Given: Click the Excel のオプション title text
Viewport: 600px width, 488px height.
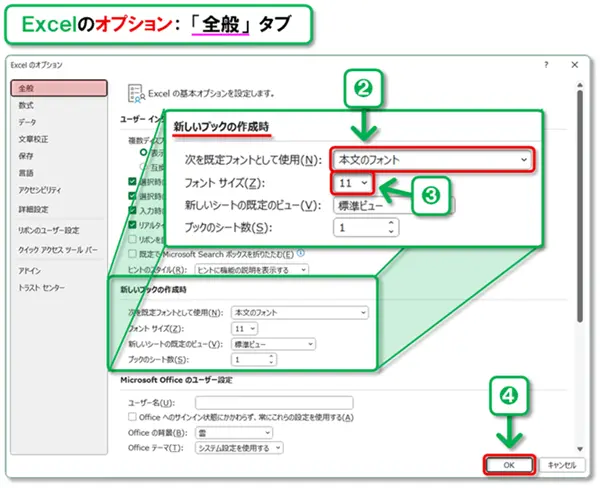Looking at the screenshot, I should [36, 65].
